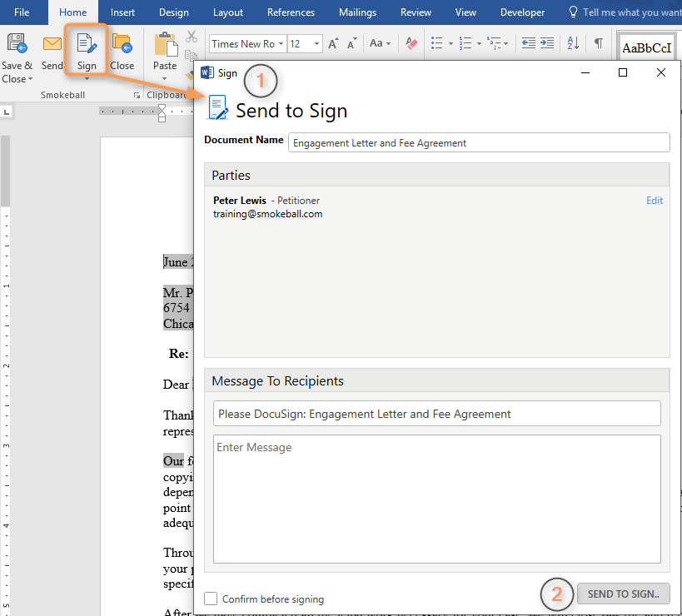
Task: Increase font size with grow font icon
Action: [333, 43]
